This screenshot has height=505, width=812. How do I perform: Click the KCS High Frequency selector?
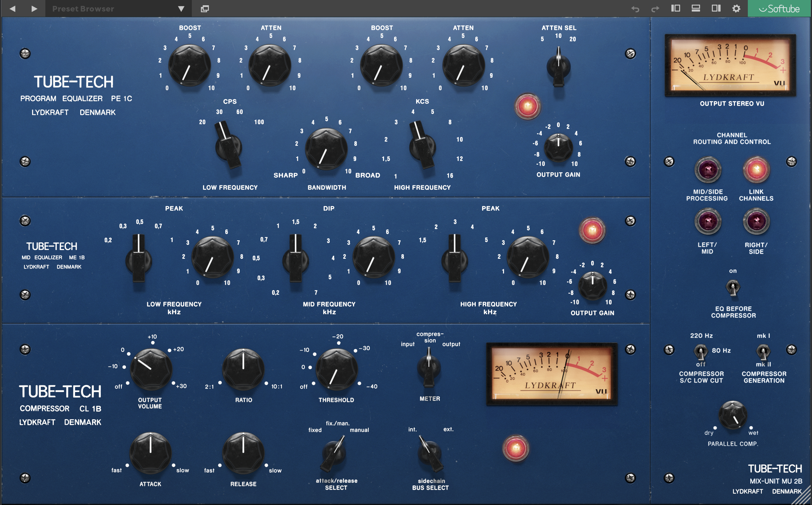422,146
